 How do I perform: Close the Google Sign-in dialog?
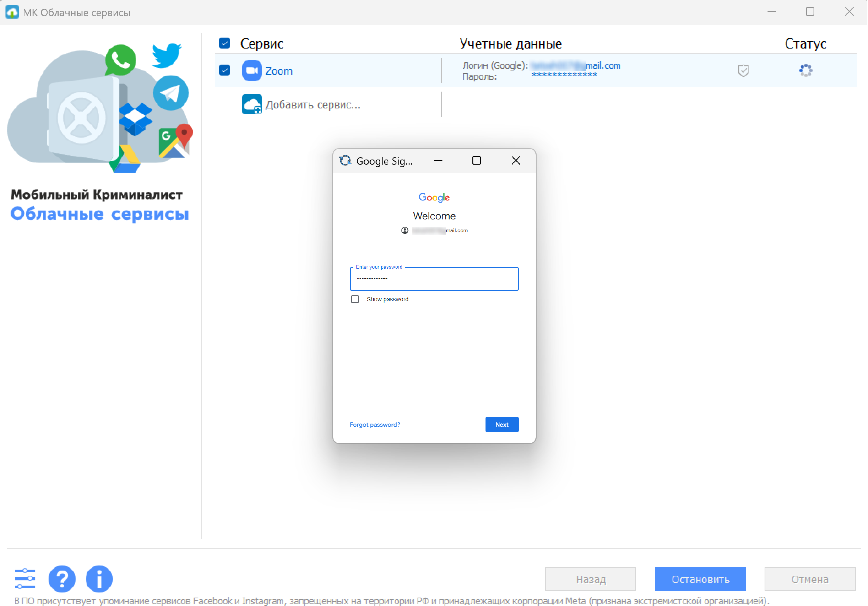(x=516, y=161)
